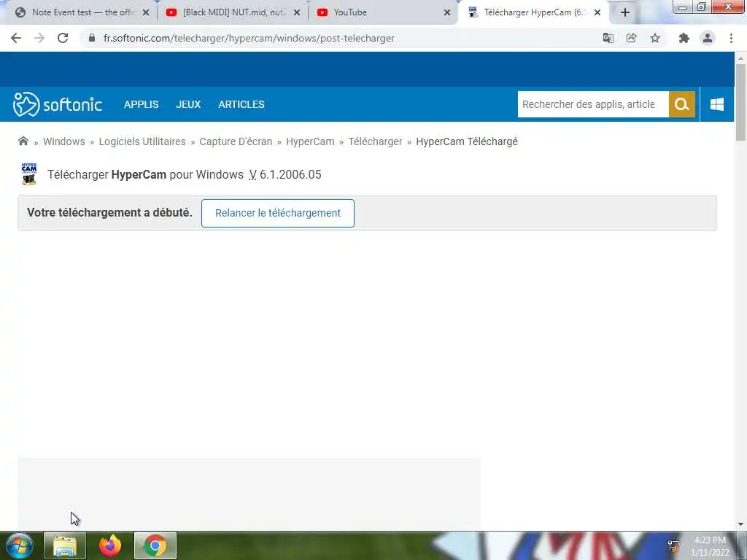The height and width of the screenshot is (560, 747).
Task: Open a new tab with the plus button
Action: (625, 13)
